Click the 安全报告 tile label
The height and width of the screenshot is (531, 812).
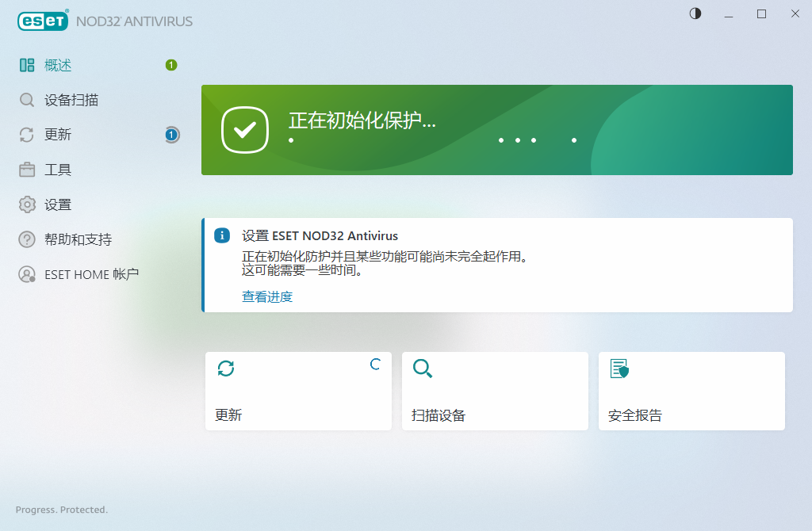635,415
